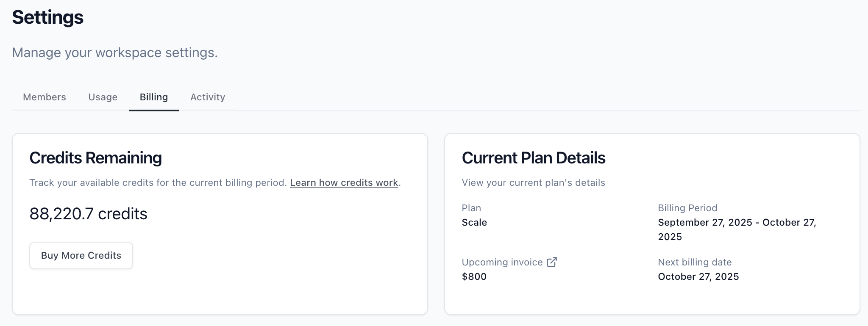This screenshot has height=326, width=868.
Task: Select the Current Plan Details heading
Action: (534, 157)
